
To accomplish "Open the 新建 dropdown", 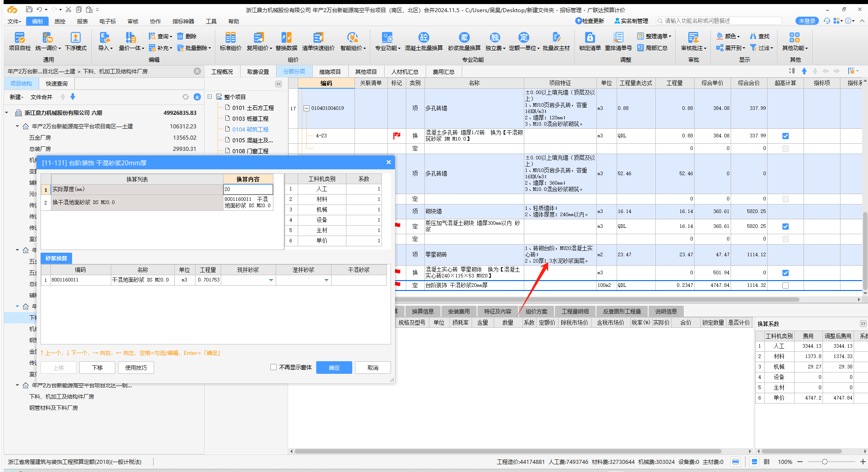I will tap(16, 97).
